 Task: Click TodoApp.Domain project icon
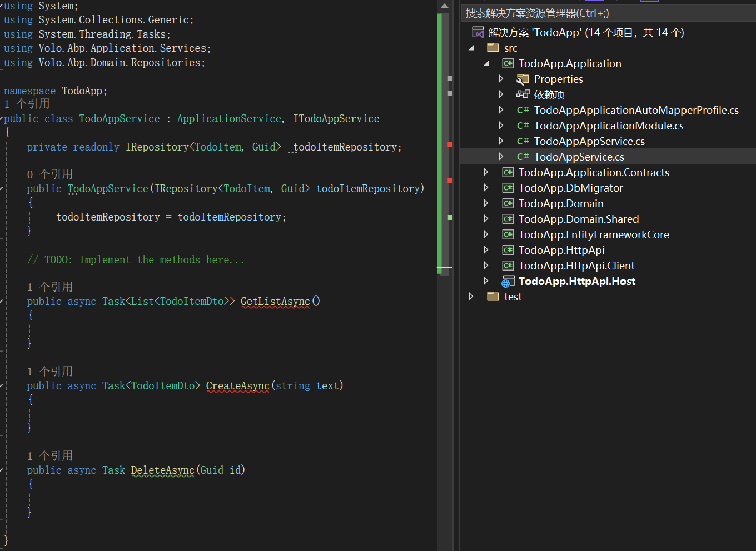click(508, 203)
